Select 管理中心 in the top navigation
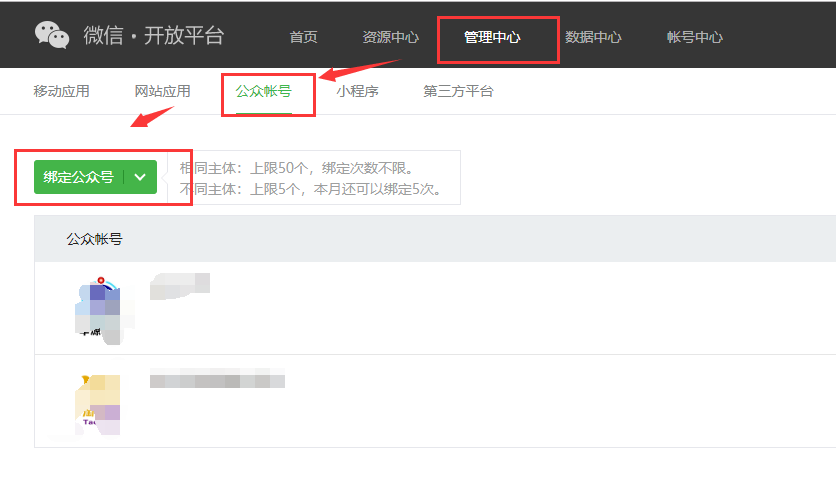The height and width of the screenshot is (481, 836). coord(492,37)
